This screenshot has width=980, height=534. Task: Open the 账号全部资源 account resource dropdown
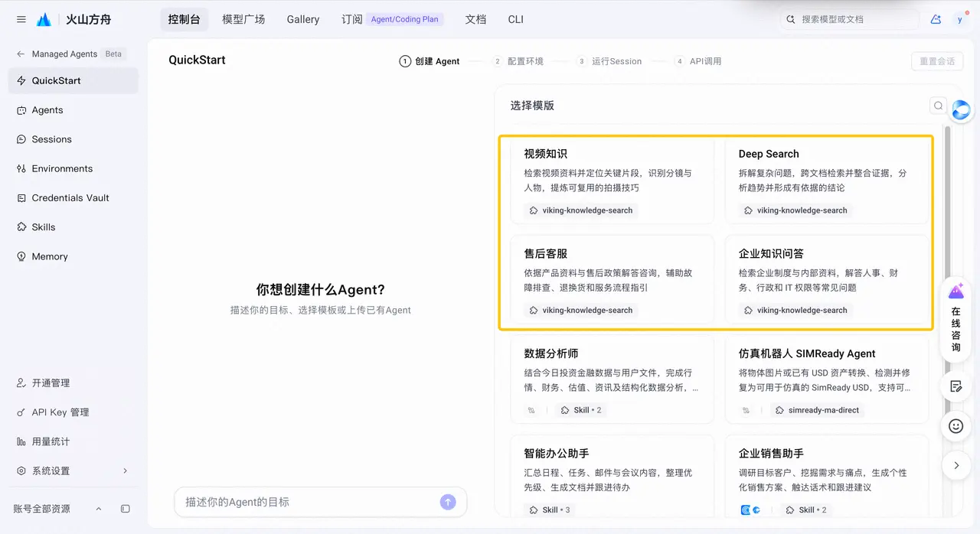point(57,509)
